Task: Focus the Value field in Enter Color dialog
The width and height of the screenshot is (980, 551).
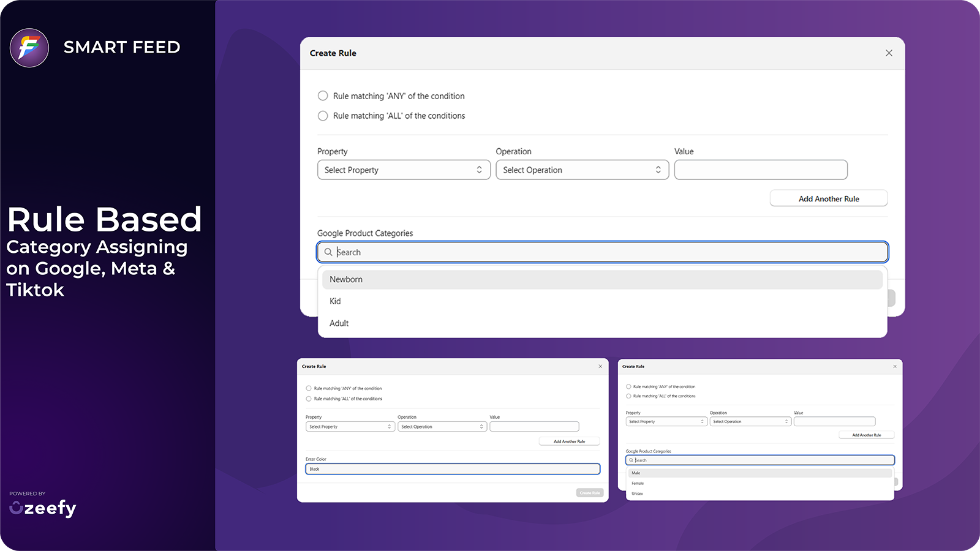Action: pyautogui.click(x=534, y=427)
